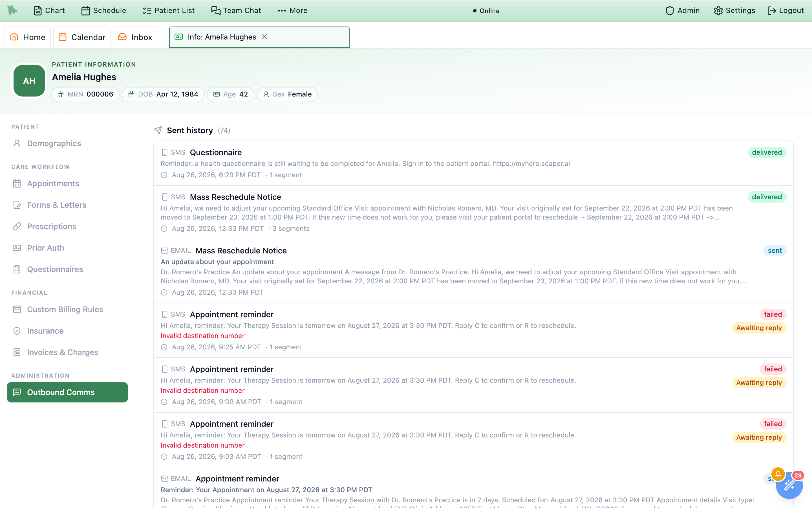Screen dimensions: 812x508
Task: Click the green bird app logo
Action: point(12,10)
